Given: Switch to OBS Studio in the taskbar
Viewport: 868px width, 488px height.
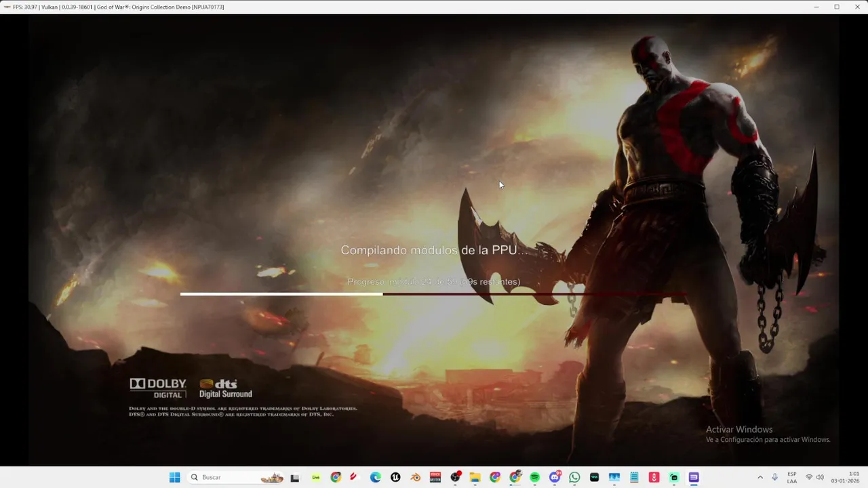Looking at the screenshot, I should (x=455, y=477).
